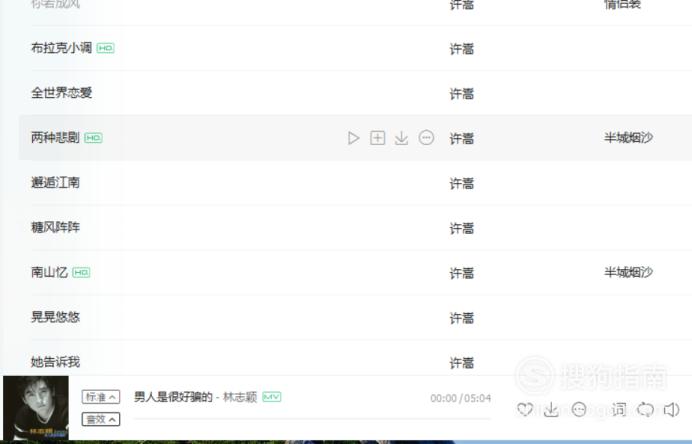Select the song 南山忆
Viewport: 692px width, 444px height.
pos(49,272)
